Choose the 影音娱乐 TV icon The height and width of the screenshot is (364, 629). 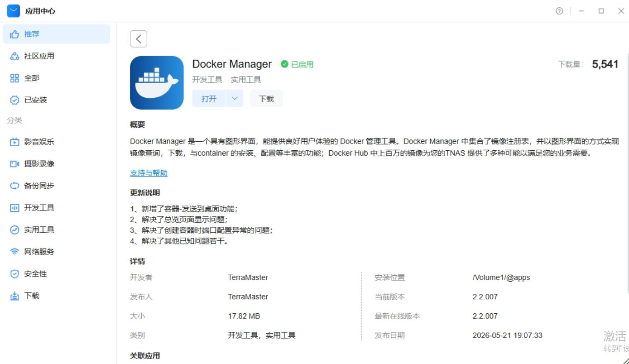click(14, 142)
